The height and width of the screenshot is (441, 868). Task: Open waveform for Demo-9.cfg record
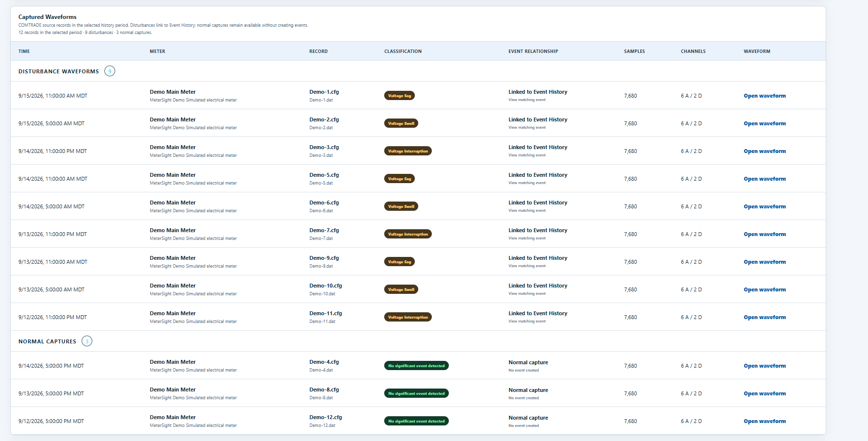point(765,262)
